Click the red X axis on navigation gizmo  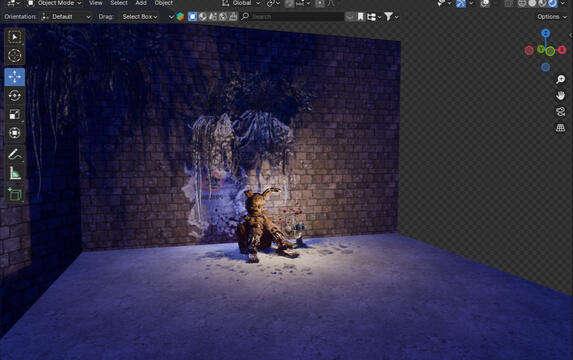click(x=562, y=50)
